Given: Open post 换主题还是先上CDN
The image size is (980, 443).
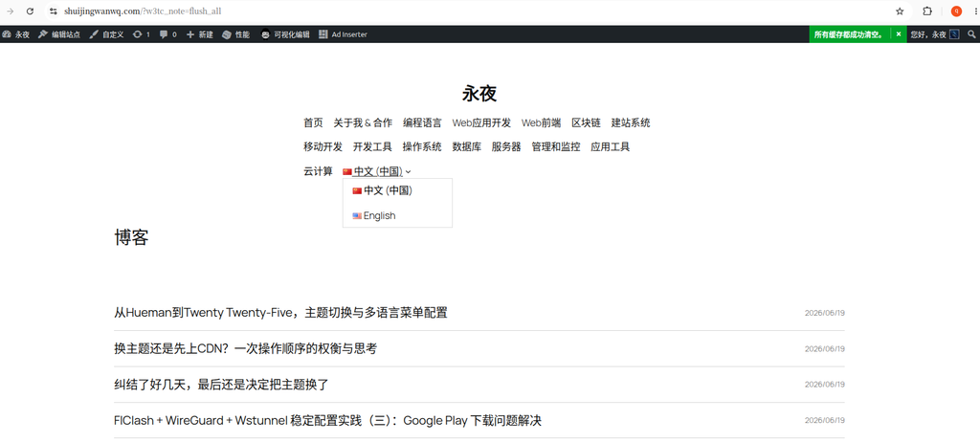Looking at the screenshot, I should coord(246,348).
